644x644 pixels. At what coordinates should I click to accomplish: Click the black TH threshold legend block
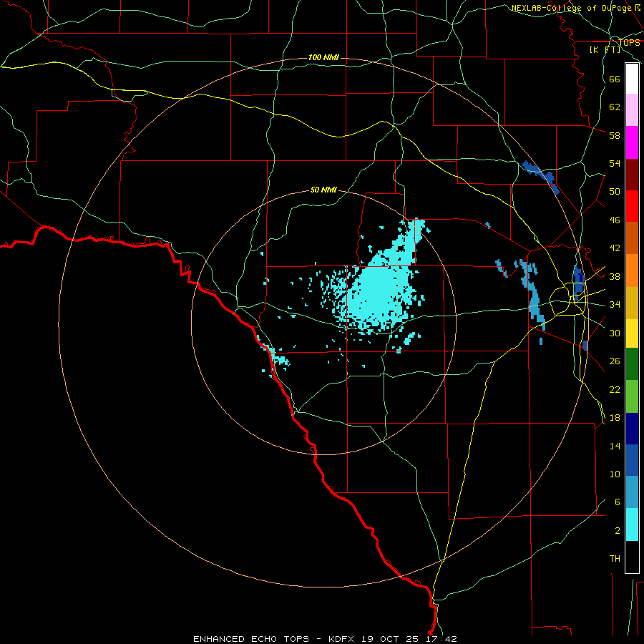click(632, 557)
